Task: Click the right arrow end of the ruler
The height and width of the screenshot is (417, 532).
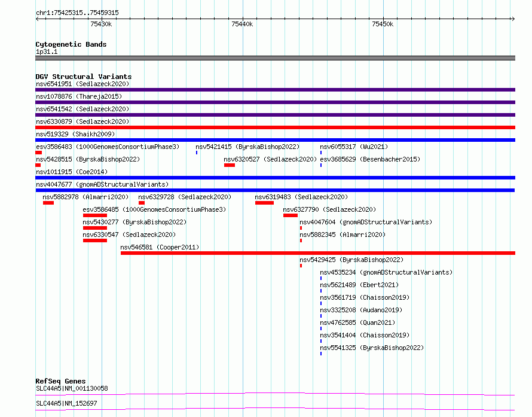Action: pyautogui.click(x=513, y=19)
